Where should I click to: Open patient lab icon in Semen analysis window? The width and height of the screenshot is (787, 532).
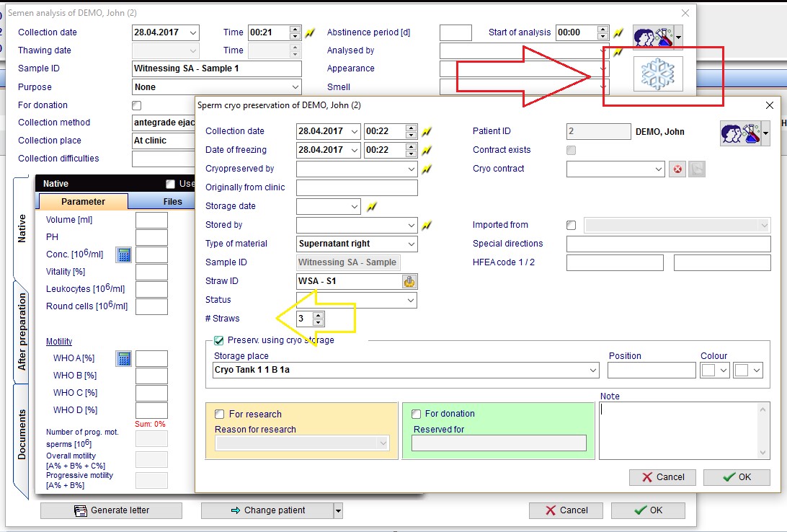[653, 37]
